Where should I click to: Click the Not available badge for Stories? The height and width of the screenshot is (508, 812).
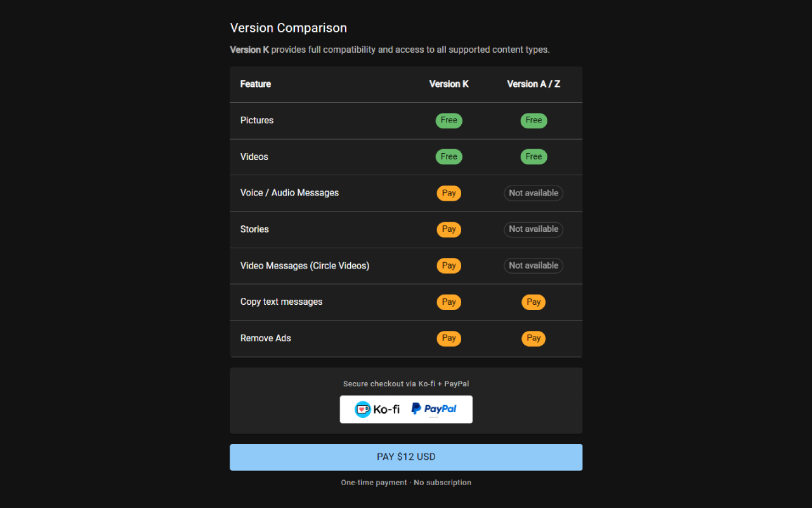534,229
